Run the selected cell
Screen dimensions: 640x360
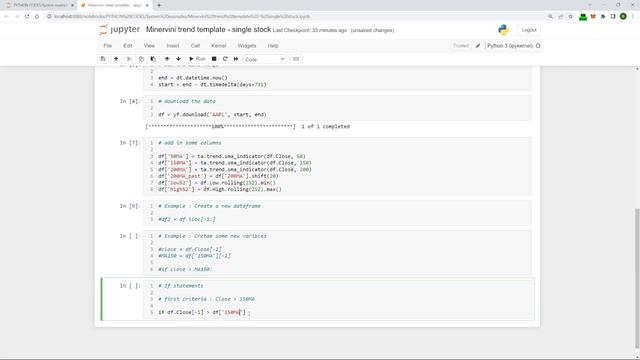tap(197, 59)
